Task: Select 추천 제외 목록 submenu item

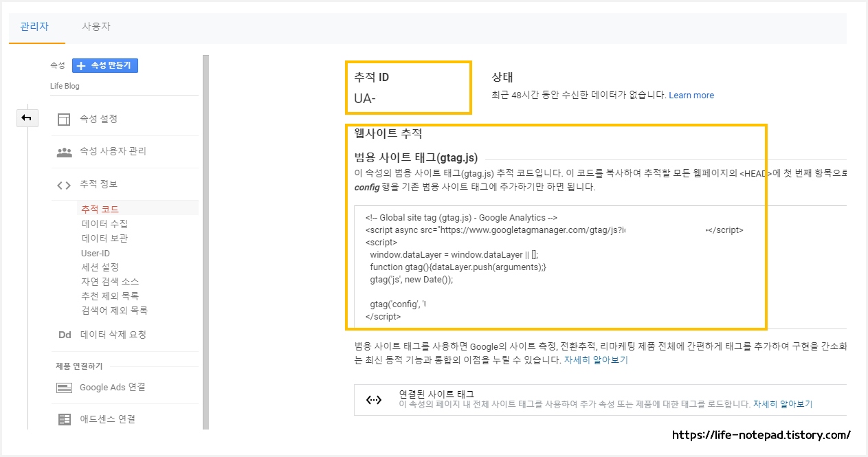Action: (110, 296)
